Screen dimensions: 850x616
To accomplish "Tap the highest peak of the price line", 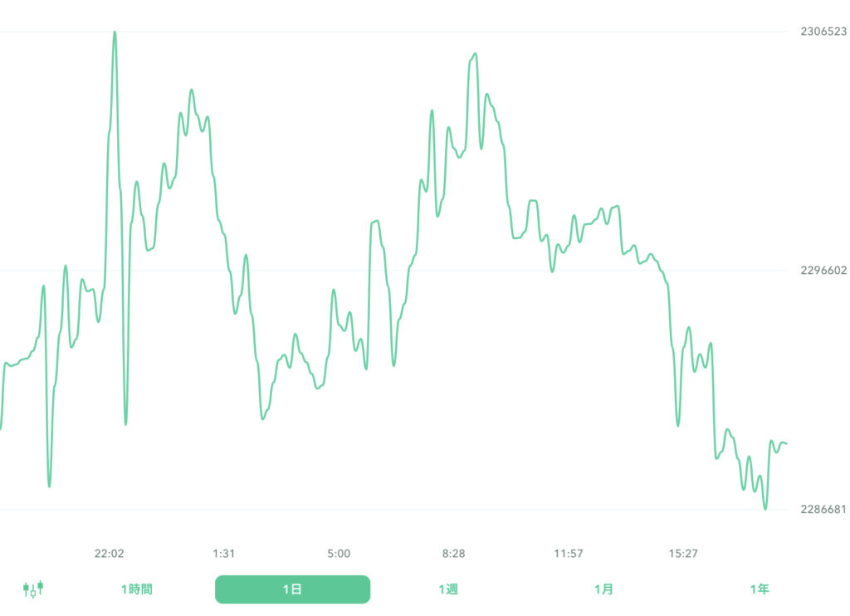I will click(115, 32).
